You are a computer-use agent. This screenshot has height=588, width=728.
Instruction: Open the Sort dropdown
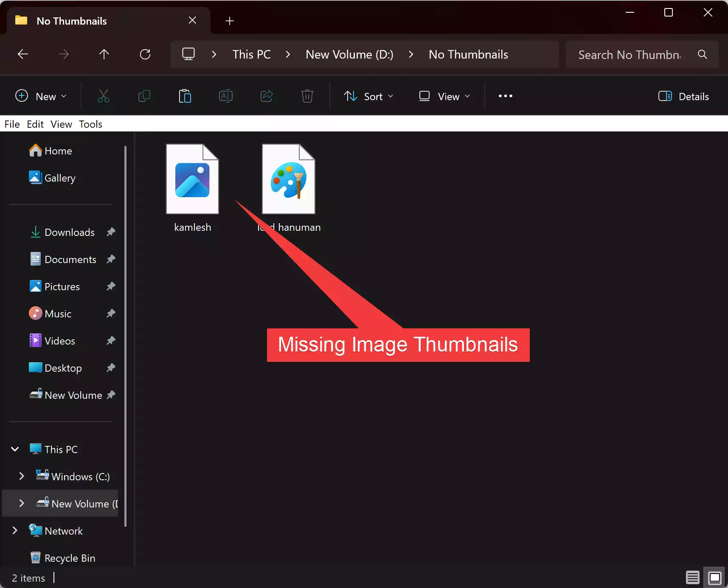click(368, 96)
